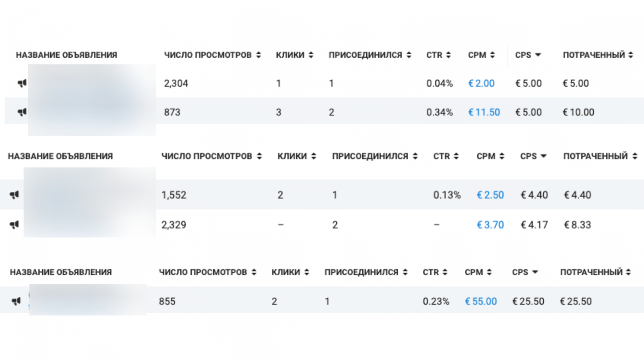
Task: Toggle CPS sort arrow in middle table
Action: pos(543,156)
